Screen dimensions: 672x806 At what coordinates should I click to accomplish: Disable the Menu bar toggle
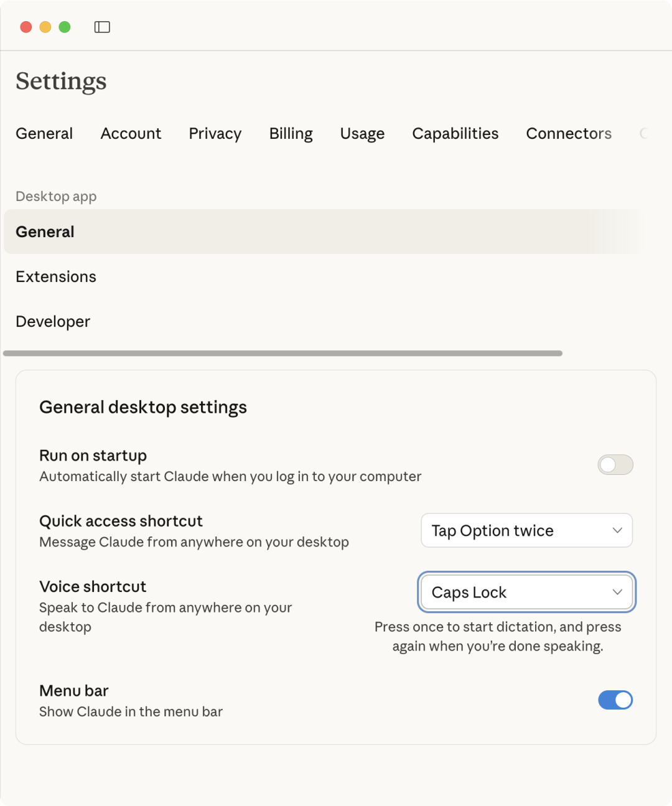pyautogui.click(x=615, y=700)
